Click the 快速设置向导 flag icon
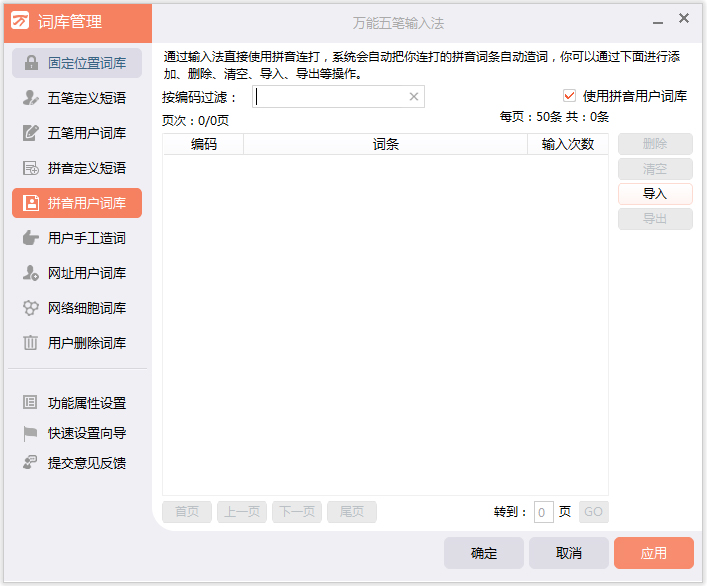Screen dimensions: 707x586 [x=31, y=433]
